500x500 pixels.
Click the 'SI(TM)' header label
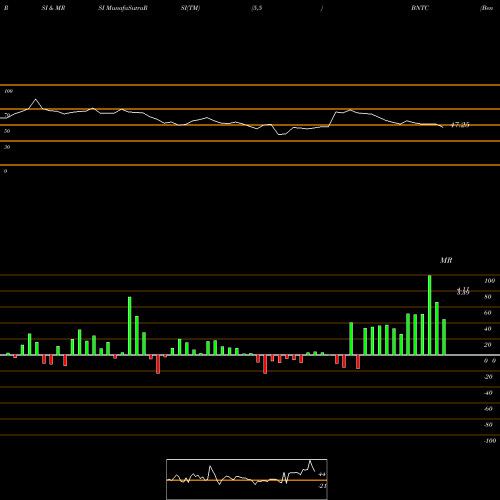190,8
